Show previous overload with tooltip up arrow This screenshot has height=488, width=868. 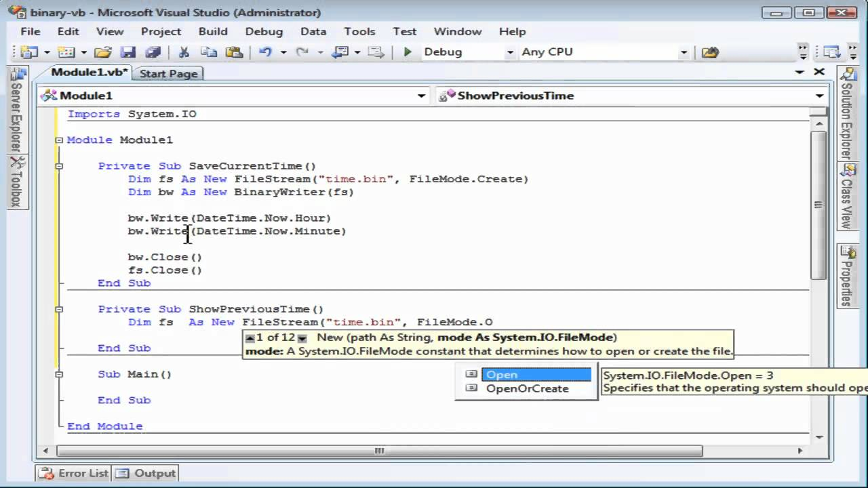pyautogui.click(x=250, y=338)
